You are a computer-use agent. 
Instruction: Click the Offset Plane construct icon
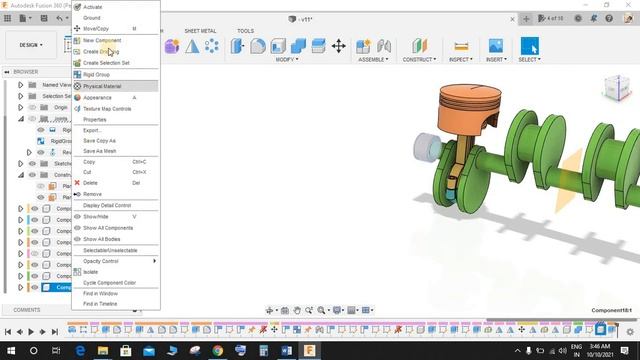419,46
